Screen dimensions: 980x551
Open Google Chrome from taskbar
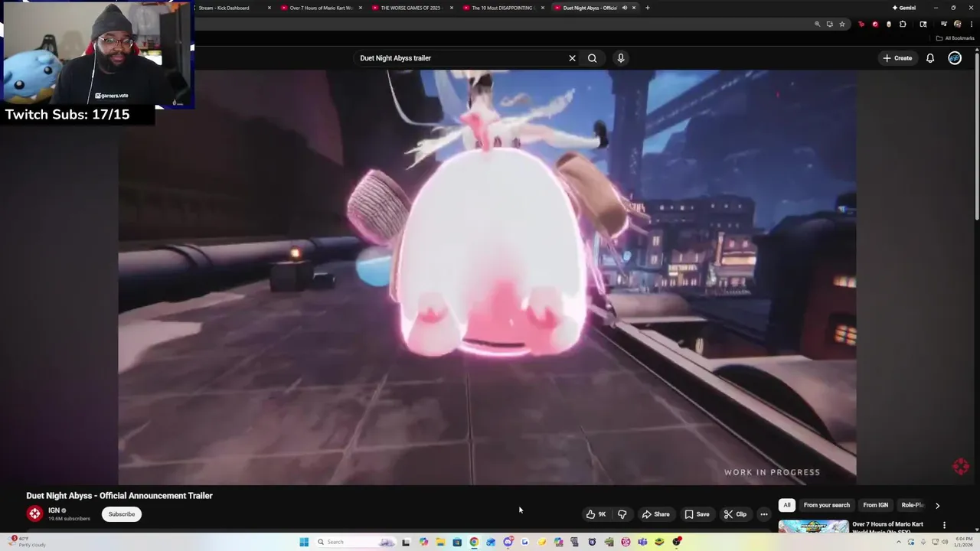[x=474, y=542]
